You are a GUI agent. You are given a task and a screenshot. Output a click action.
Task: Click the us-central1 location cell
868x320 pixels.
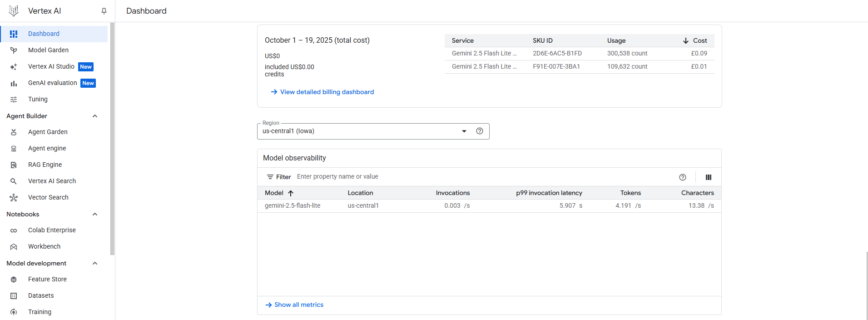point(363,205)
